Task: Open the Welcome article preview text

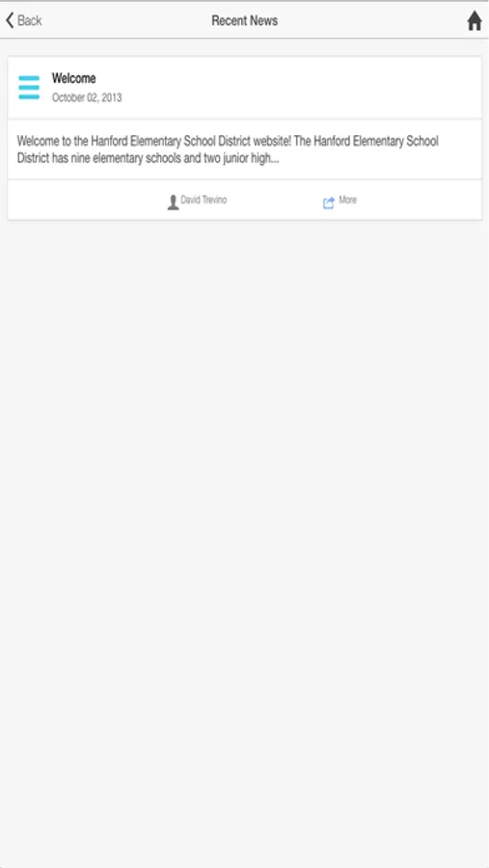Action: pyautogui.click(x=244, y=149)
